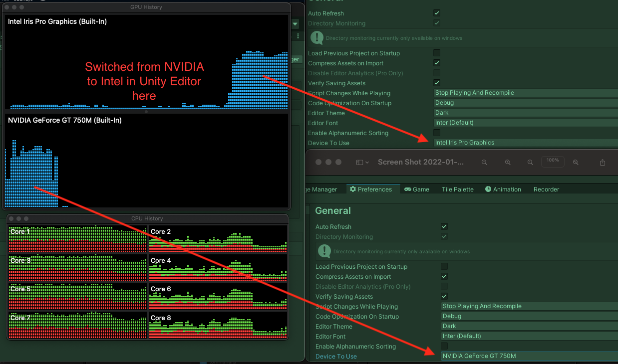Open Code Optimization dropdown showing Debug, lower panel

tap(530, 316)
